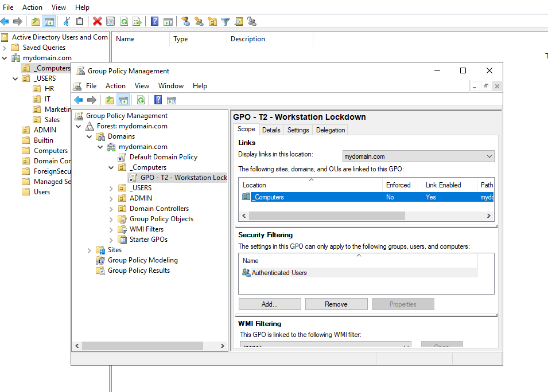This screenshot has height=392, width=548.
Task: Open the Window menu in Group Policy Management
Action: [x=171, y=86]
